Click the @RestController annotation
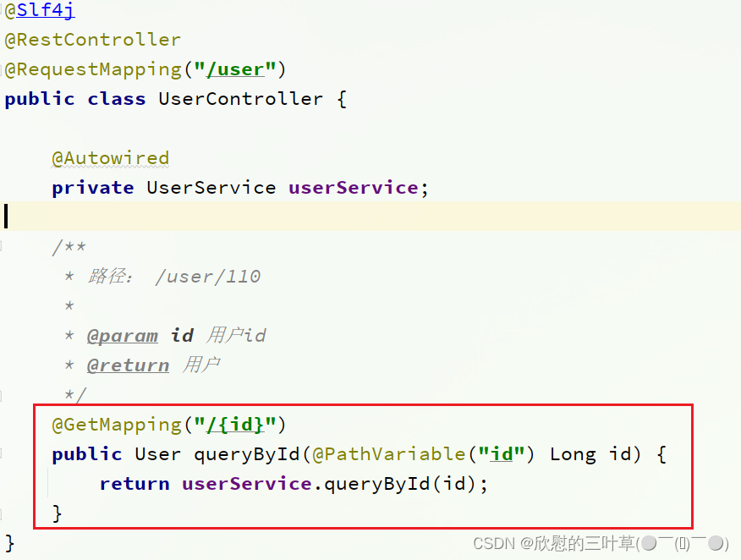741x560 pixels. pyautogui.click(x=93, y=39)
